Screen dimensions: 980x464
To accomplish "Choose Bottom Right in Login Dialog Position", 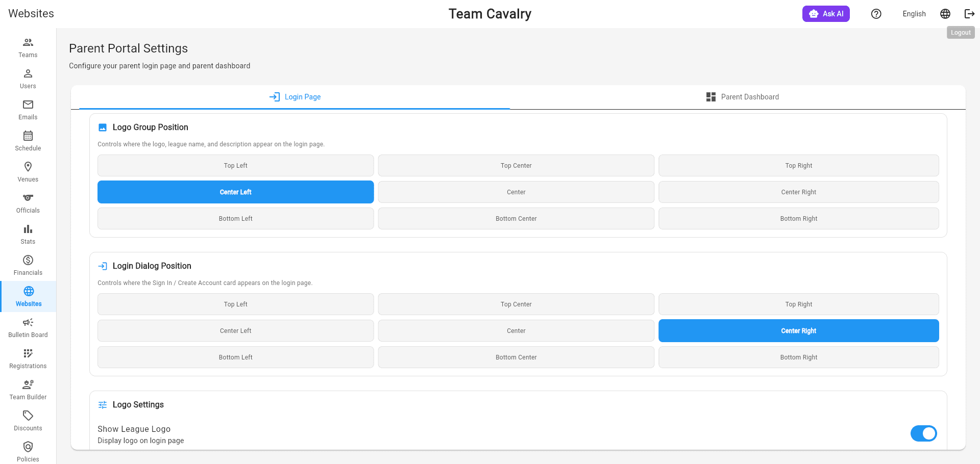I will [799, 357].
